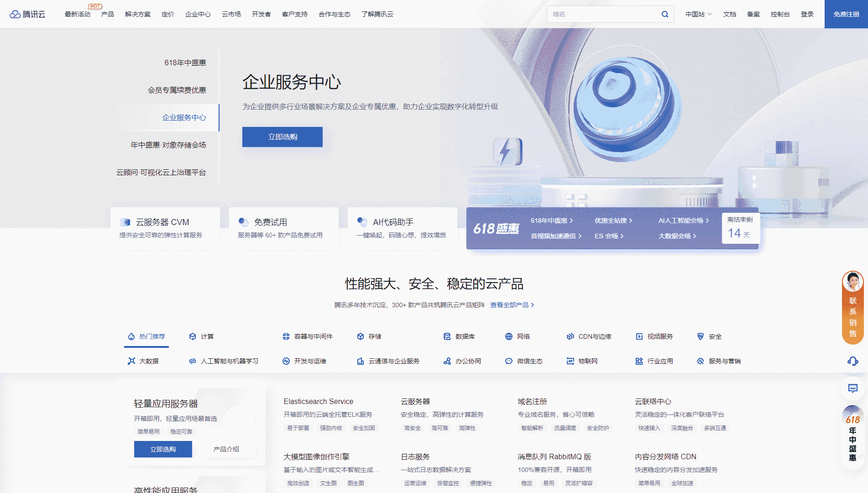
Task: Open the ES 会场 promo link
Action: coord(609,236)
